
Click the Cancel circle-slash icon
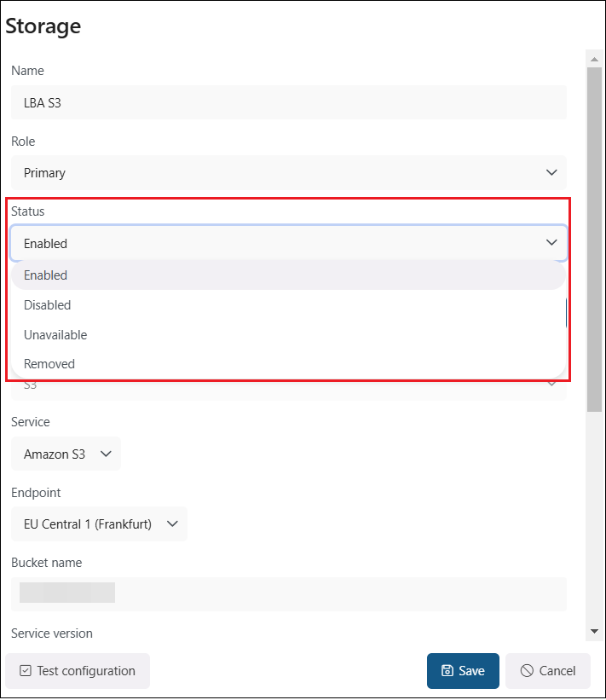(527, 671)
